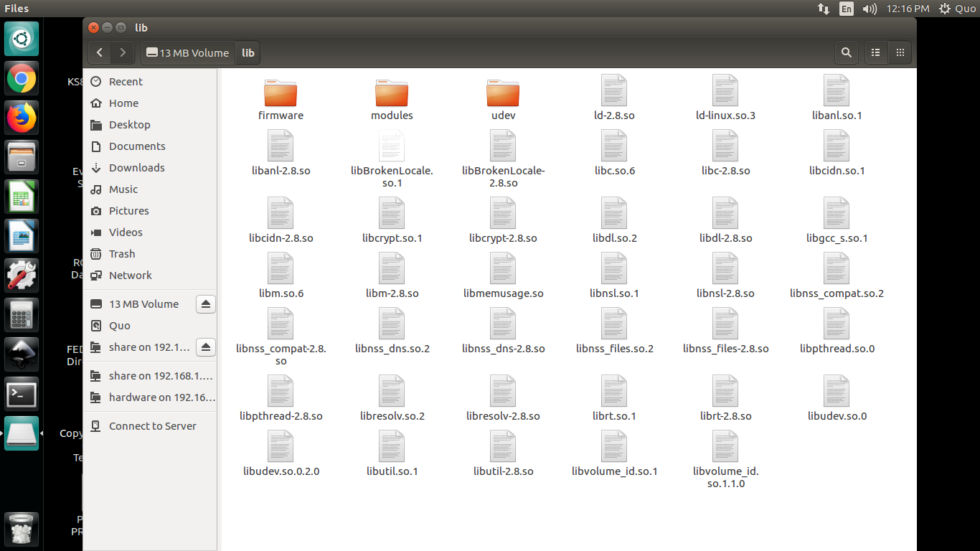Viewport: 980px width, 551px height.
Task: Unmount the share on 192.1… network location
Action: 206,347
